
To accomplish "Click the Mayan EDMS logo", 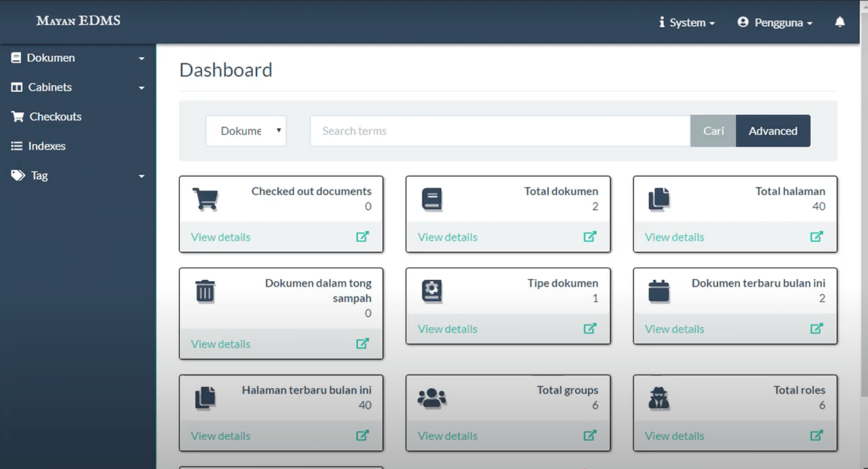I will (x=78, y=21).
